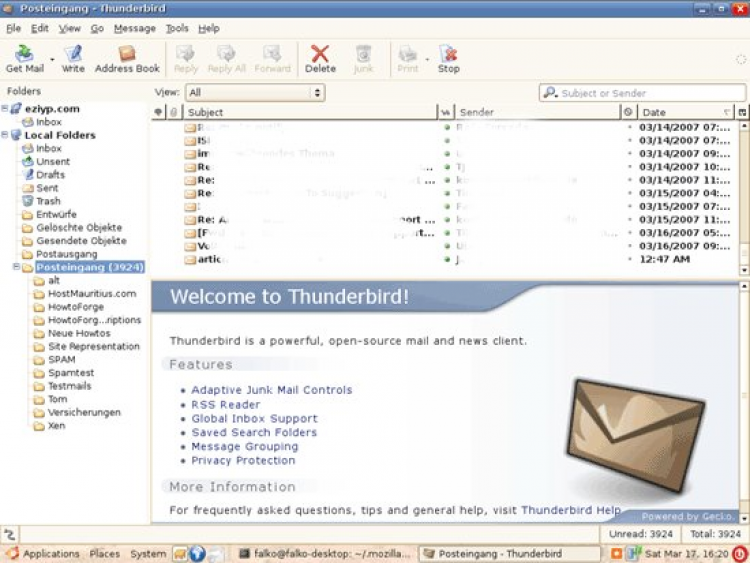Click the offline/online status icon

10,534
